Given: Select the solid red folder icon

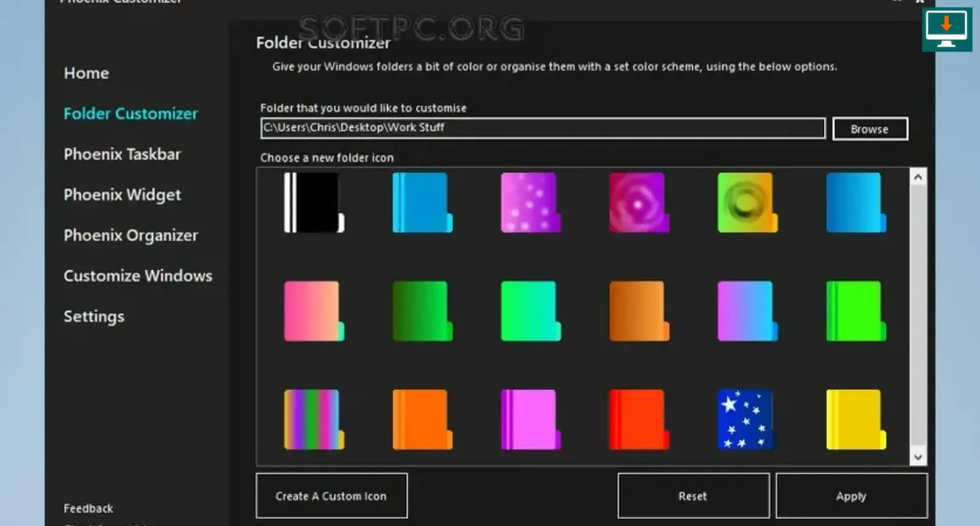Looking at the screenshot, I should 639,419.
